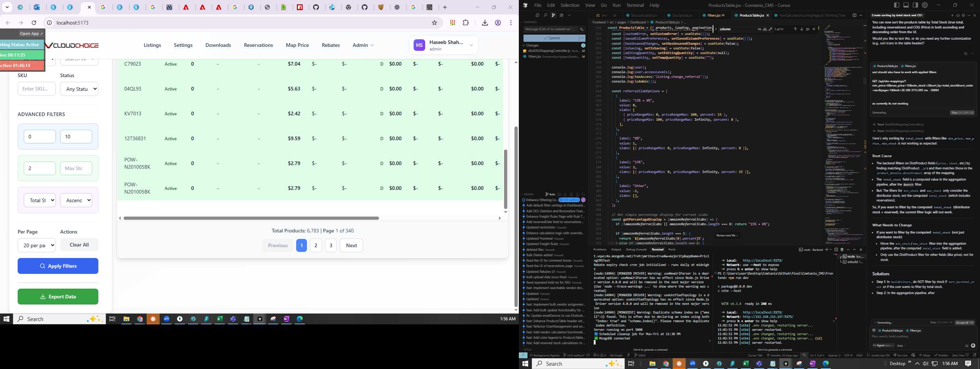The image size is (980, 369).
Task: Split the terminal with split icon
Action: (x=836, y=250)
